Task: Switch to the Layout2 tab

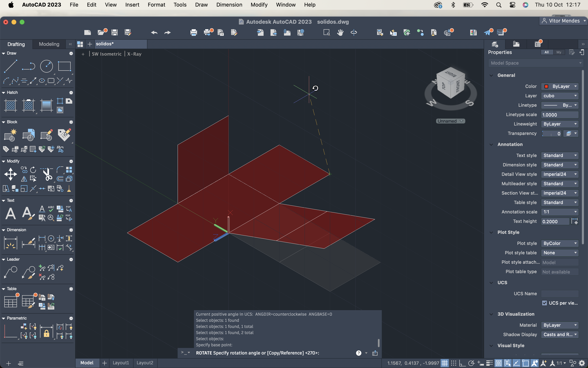Action: coord(145,363)
